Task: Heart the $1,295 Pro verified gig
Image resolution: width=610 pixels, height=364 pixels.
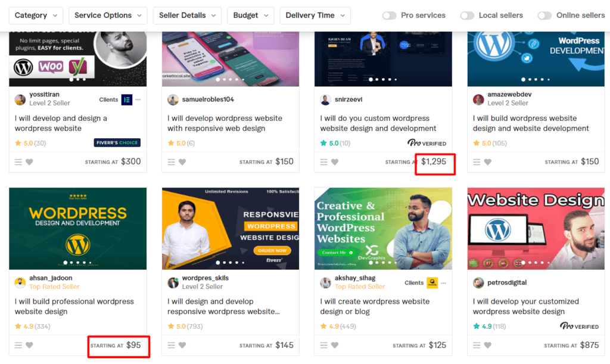Action: (335, 162)
